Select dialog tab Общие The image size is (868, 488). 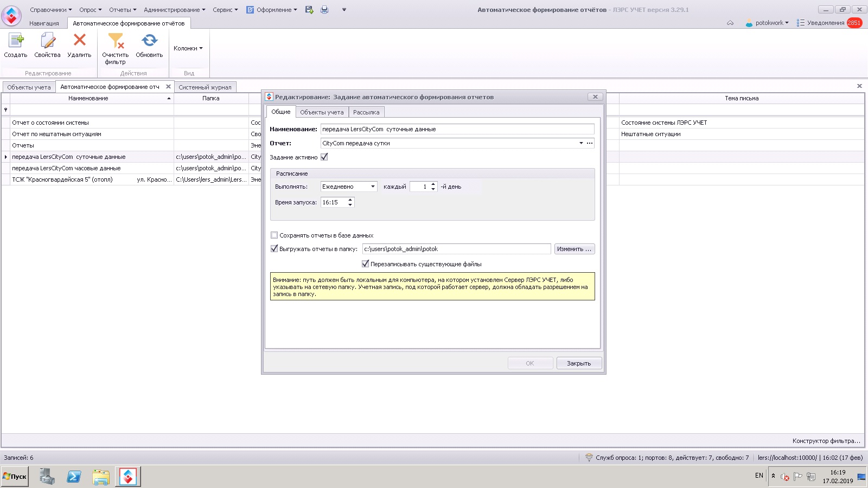coord(281,112)
